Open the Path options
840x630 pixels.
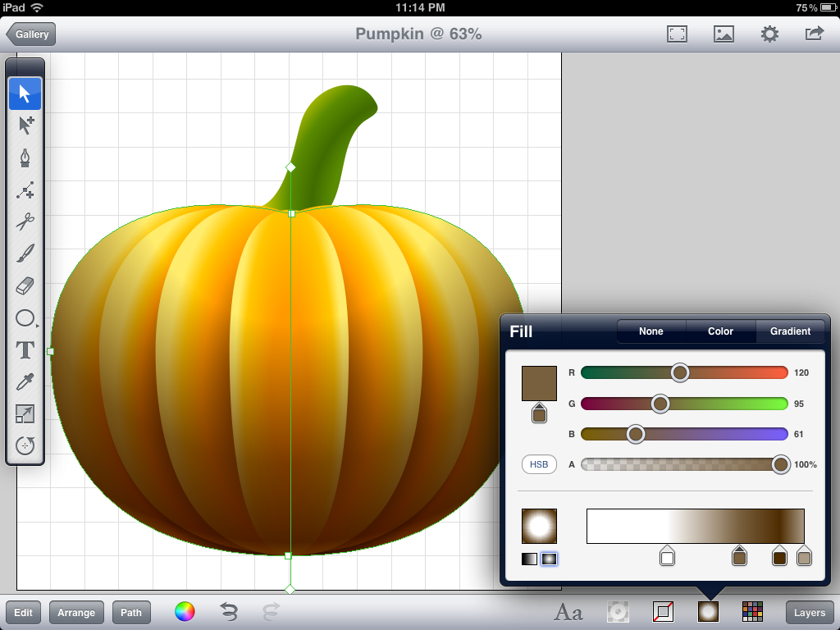[x=131, y=612]
